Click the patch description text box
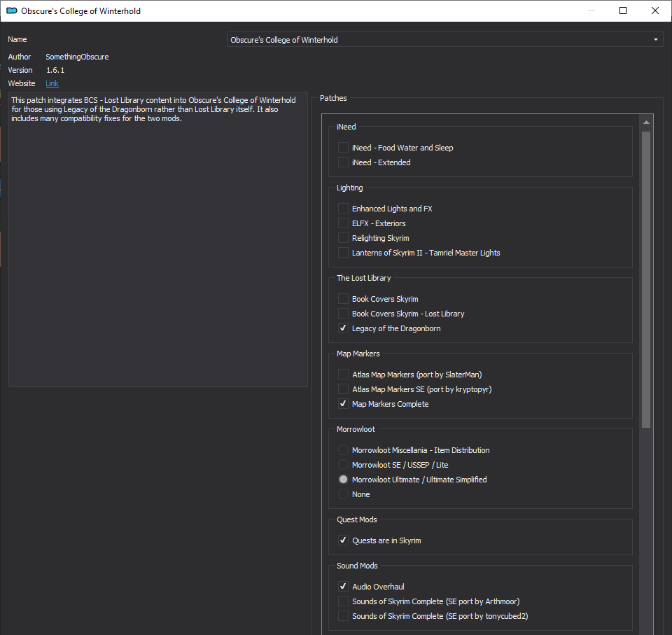Viewport: 672px width, 635px height. [158, 239]
